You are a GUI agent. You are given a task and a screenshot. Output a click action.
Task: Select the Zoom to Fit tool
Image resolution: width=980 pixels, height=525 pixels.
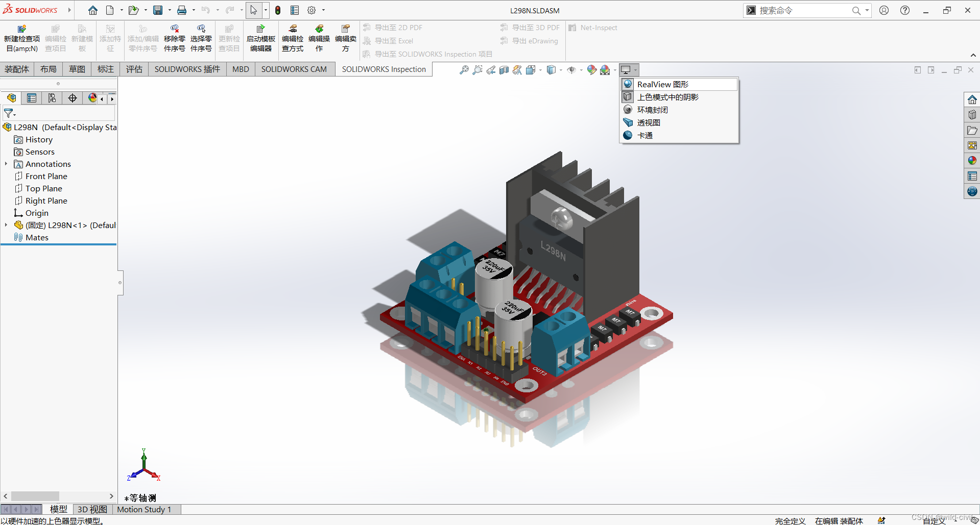pos(464,70)
